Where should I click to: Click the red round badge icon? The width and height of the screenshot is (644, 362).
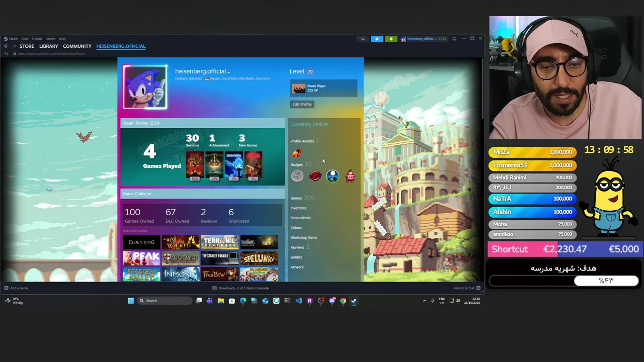pos(315,175)
